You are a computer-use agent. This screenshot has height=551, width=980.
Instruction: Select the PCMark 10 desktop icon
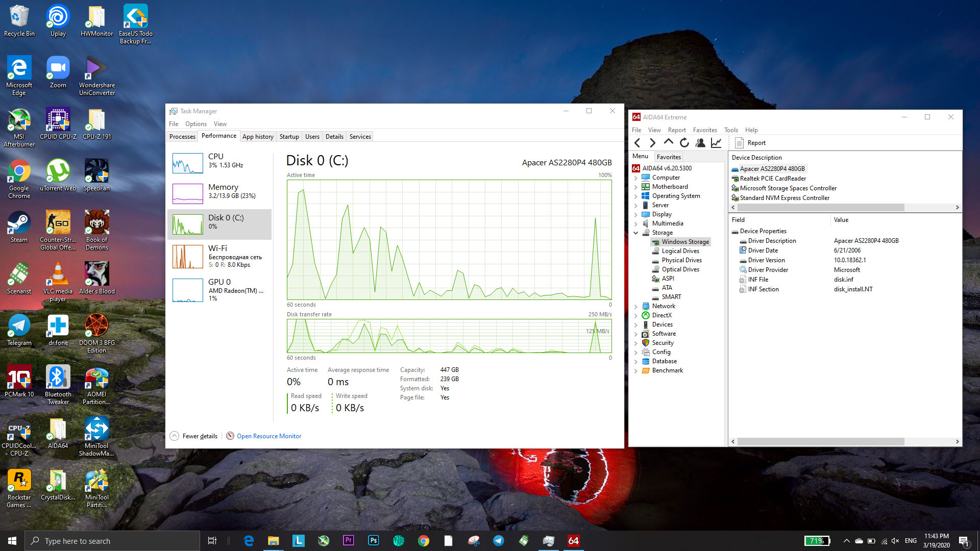click(x=19, y=382)
